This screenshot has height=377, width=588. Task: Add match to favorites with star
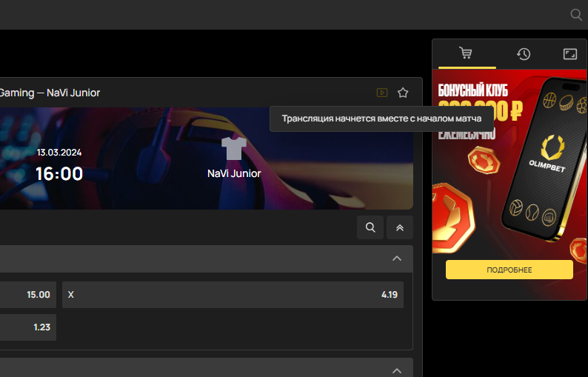tap(403, 93)
